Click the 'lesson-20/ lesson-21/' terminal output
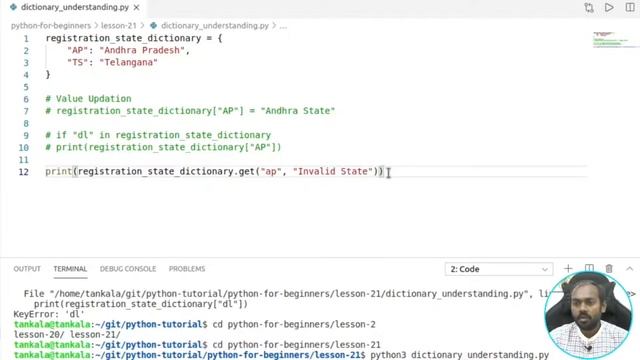 67,334
